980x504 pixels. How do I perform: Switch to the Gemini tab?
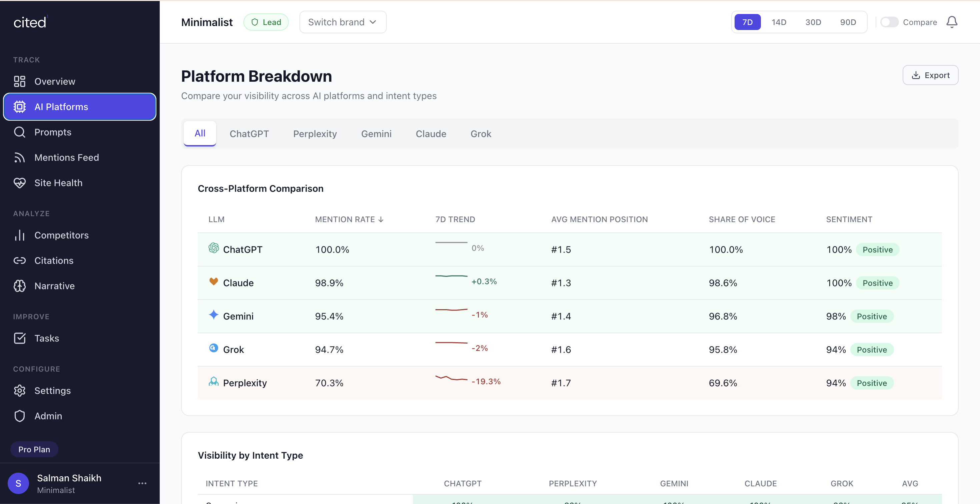[x=376, y=134]
